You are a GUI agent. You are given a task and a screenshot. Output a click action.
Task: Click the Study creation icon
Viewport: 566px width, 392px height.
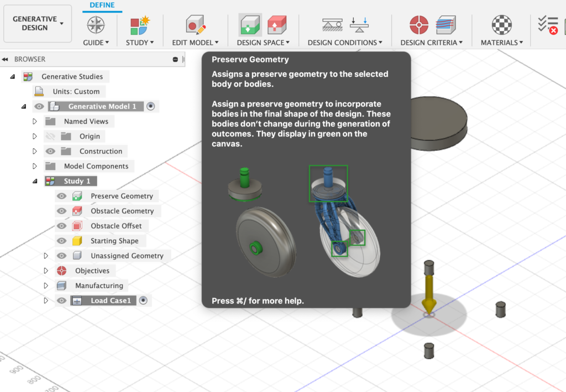click(x=140, y=25)
